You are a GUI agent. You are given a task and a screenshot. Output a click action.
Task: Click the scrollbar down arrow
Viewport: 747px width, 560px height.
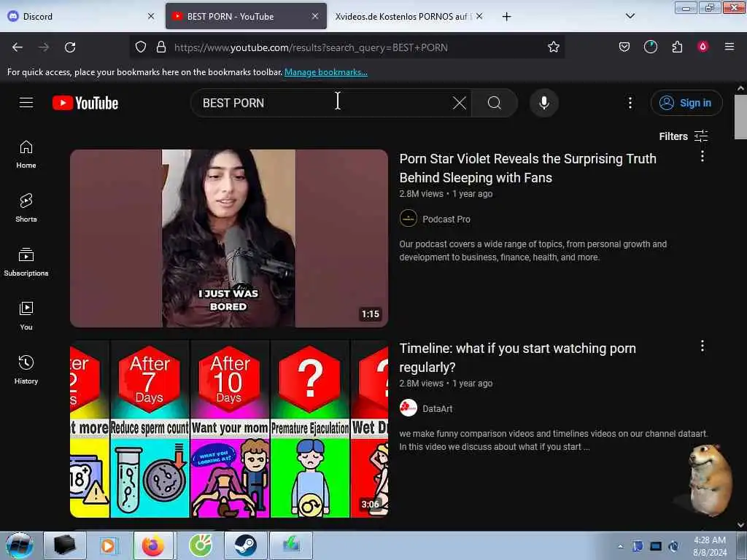pyautogui.click(x=740, y=524)
